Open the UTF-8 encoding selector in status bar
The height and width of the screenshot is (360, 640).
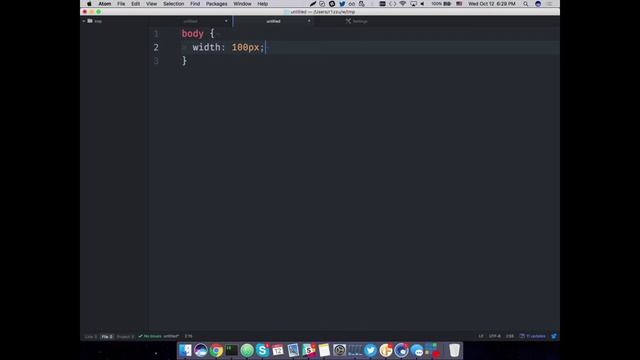(495, 336)
